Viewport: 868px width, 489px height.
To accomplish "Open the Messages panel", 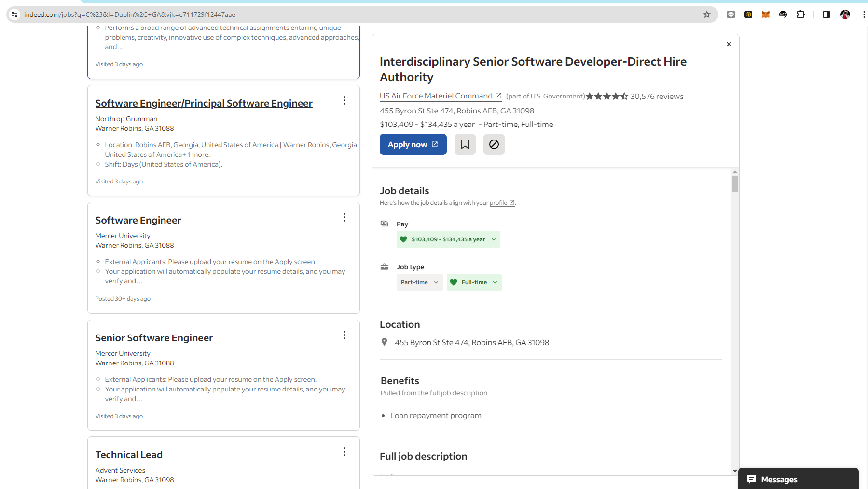I will tap(799, 479).
